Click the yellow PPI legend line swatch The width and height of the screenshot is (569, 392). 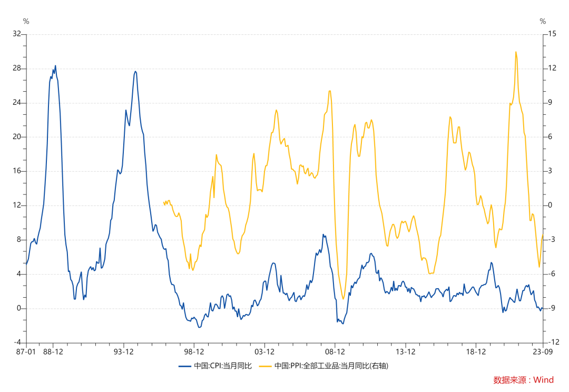tap(265, 366)
